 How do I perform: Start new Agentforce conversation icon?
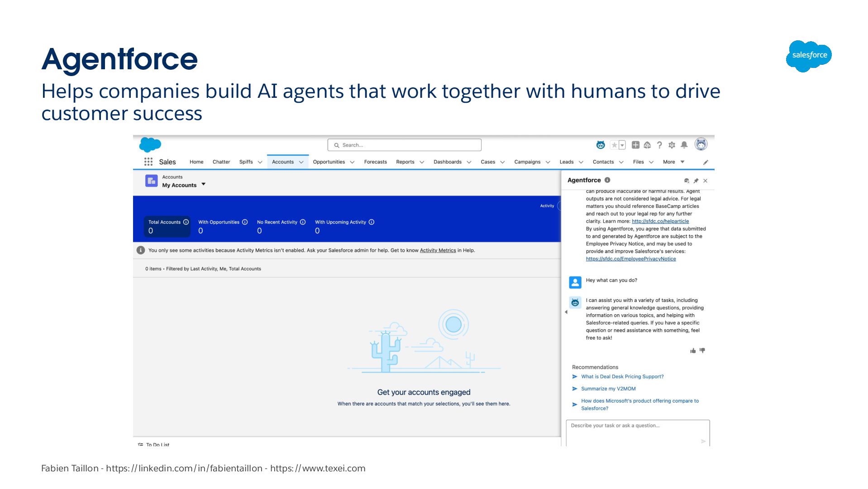coord(687,181)
